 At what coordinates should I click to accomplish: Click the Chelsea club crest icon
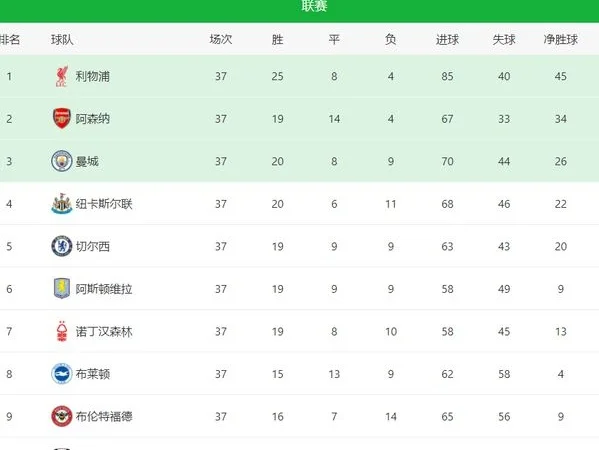coord(62,246)
